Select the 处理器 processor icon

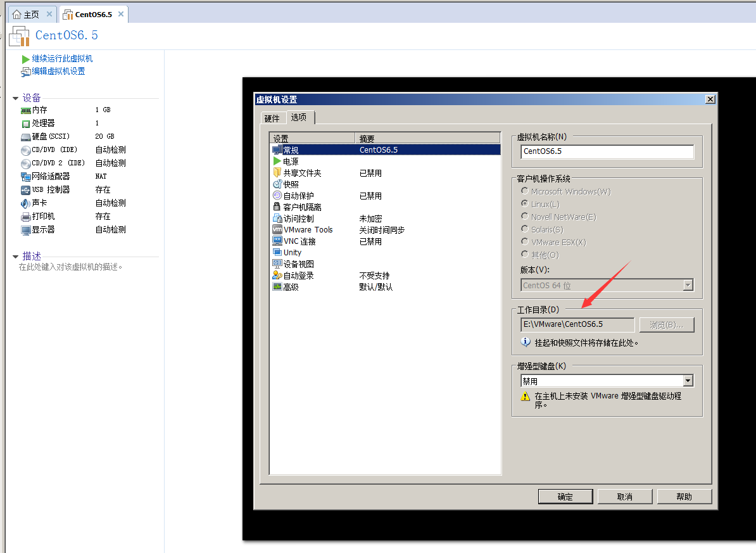(25, 124)
